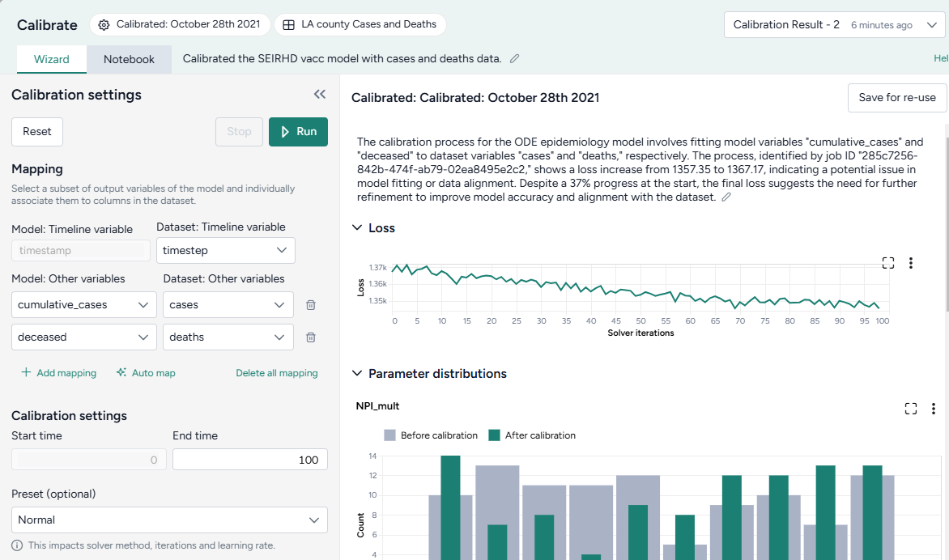Delete the cumulative_cases mapping row
Viewport: 949px width, 560px height.
(x=310, y=305)
